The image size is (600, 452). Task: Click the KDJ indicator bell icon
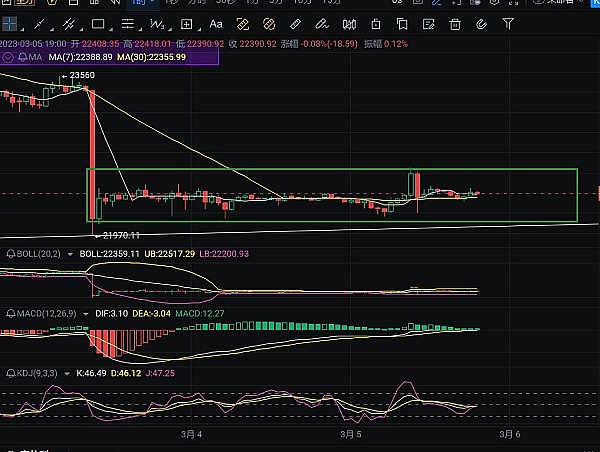coord(11,374)
